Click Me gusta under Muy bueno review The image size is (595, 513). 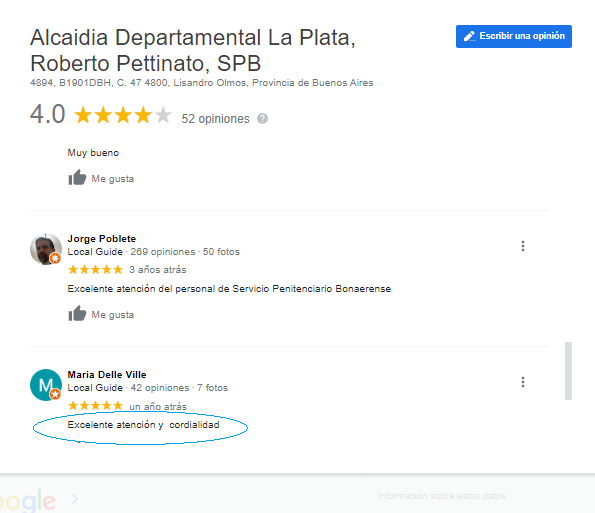pos(113,179)
